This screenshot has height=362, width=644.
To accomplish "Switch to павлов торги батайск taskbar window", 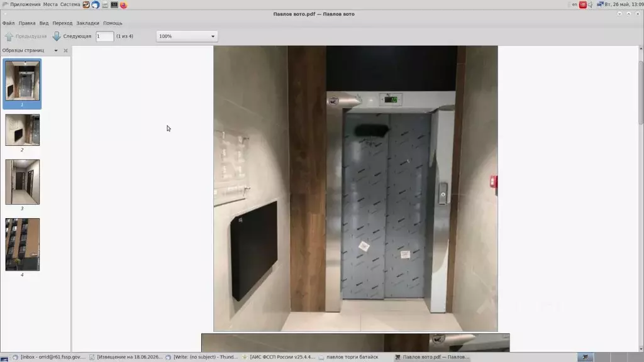I will [x=355, y=357].
